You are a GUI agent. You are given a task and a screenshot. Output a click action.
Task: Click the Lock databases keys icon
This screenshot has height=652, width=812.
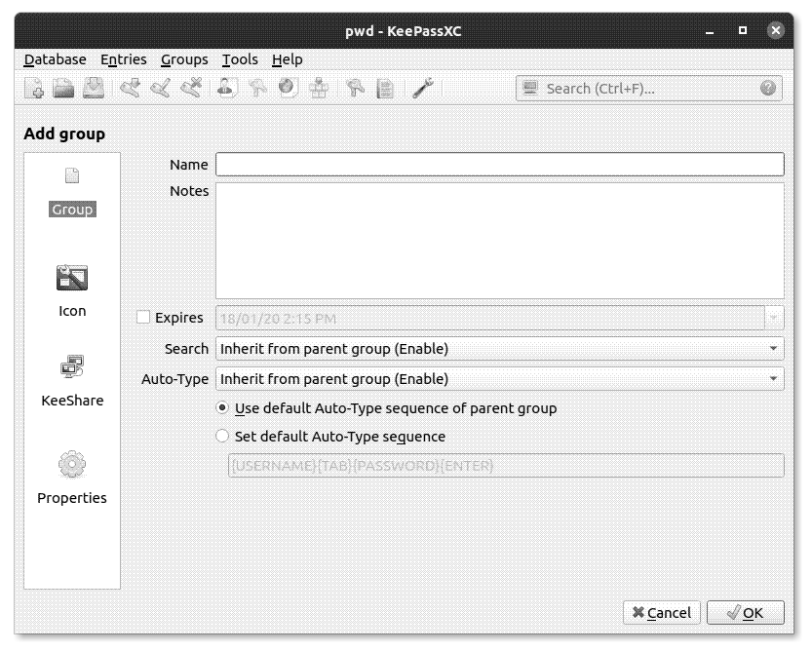click(x=355, y=88)
